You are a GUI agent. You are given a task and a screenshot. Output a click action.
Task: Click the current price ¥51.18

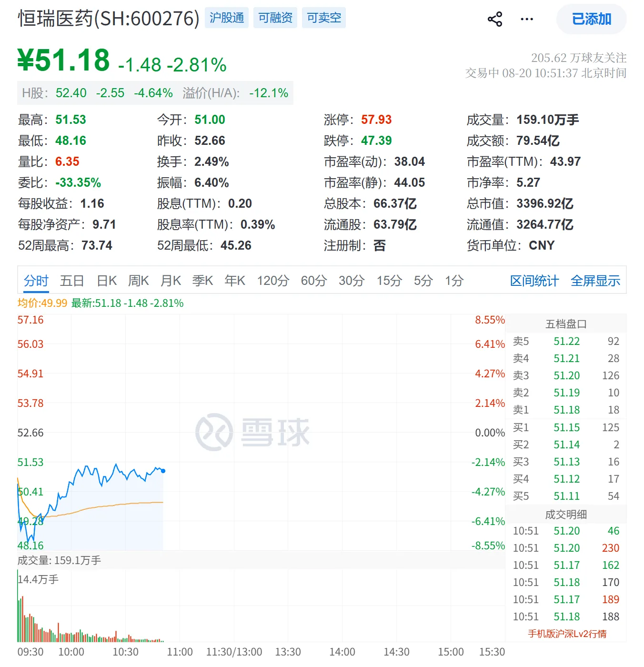pyautogui.click(x=63, y=61)
